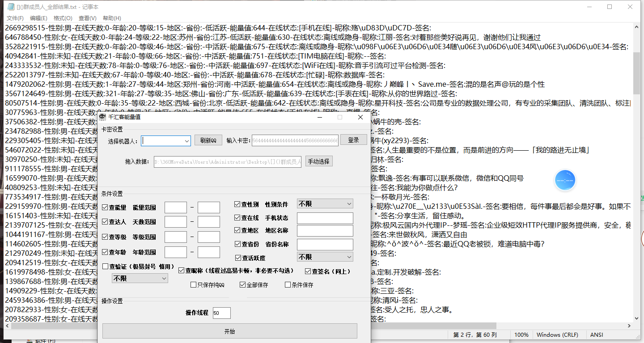The width and height of the screenshot is (644, 343).
Task: Click the 天数范围 minimum field
Action: 176,222
